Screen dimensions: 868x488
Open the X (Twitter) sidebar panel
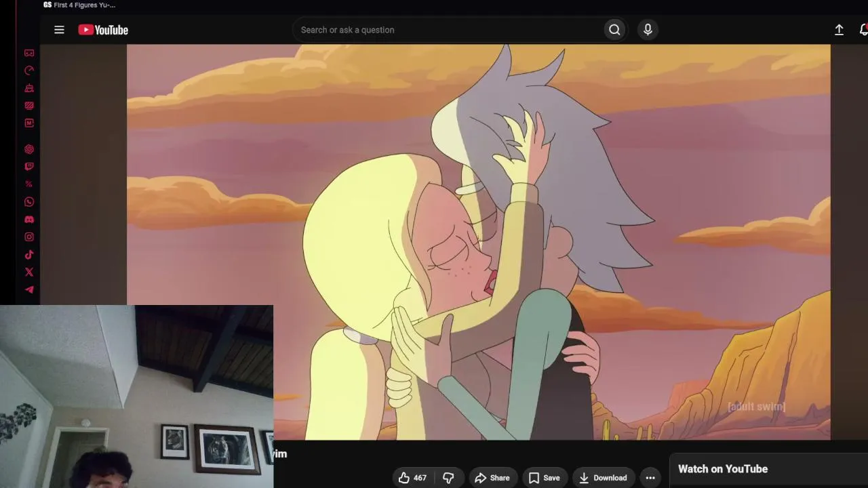[29, 272]
